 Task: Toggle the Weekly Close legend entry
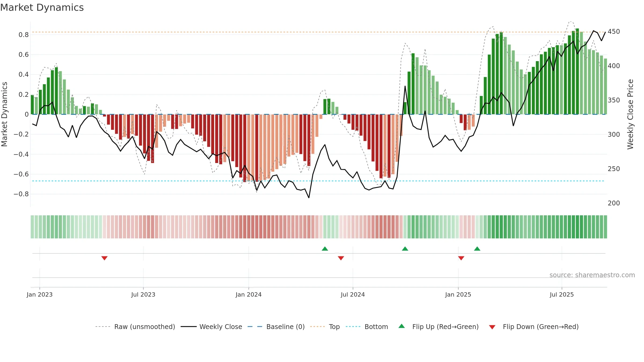pos(211,327)
